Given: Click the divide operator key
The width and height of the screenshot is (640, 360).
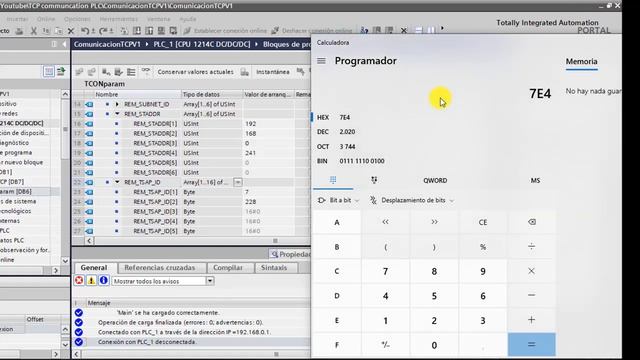Looking at the screenshot, I should click(531, 247).
